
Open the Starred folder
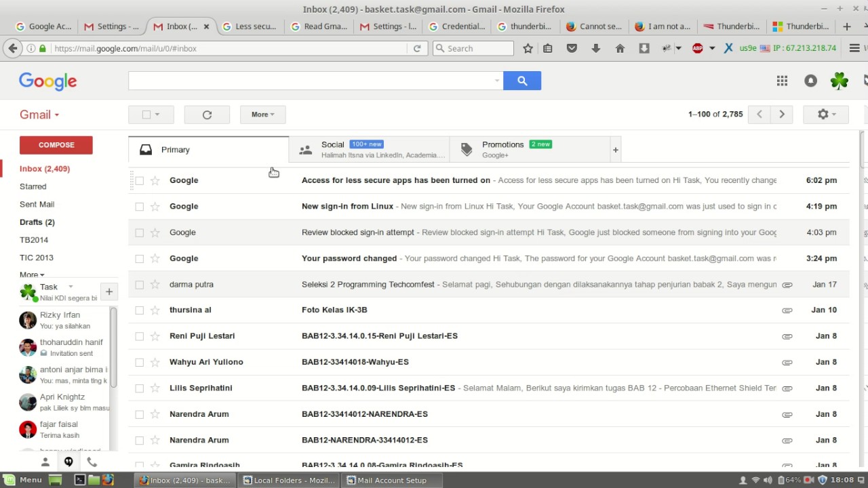tap(33, 186)
